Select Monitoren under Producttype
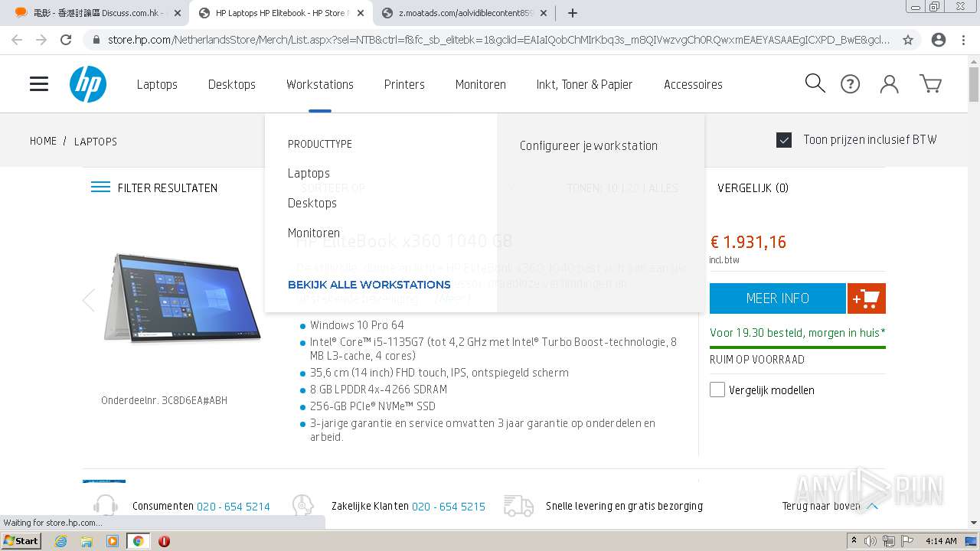The image size is (980, 551). coord(314,233)
